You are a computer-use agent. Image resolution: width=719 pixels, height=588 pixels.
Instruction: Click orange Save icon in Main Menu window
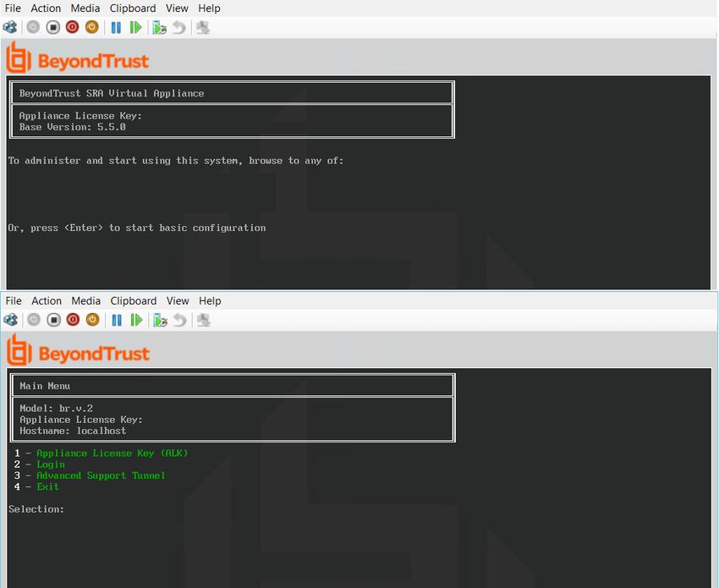click(93, 320)
